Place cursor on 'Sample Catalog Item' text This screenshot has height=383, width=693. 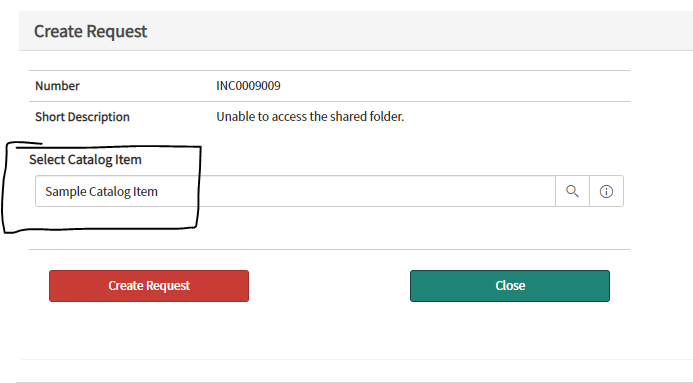click(101, 192)
